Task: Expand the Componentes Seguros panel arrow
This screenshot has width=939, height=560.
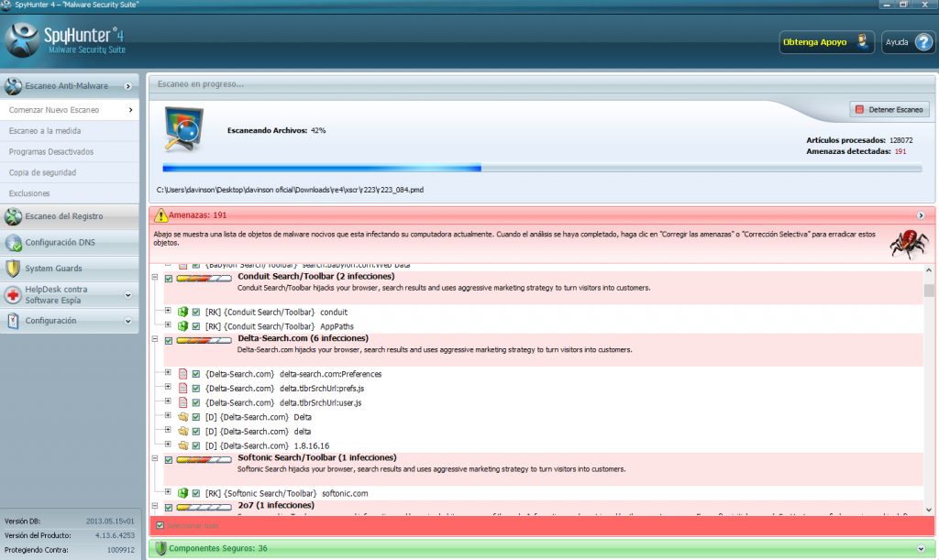Action: (x=921, y=549)
